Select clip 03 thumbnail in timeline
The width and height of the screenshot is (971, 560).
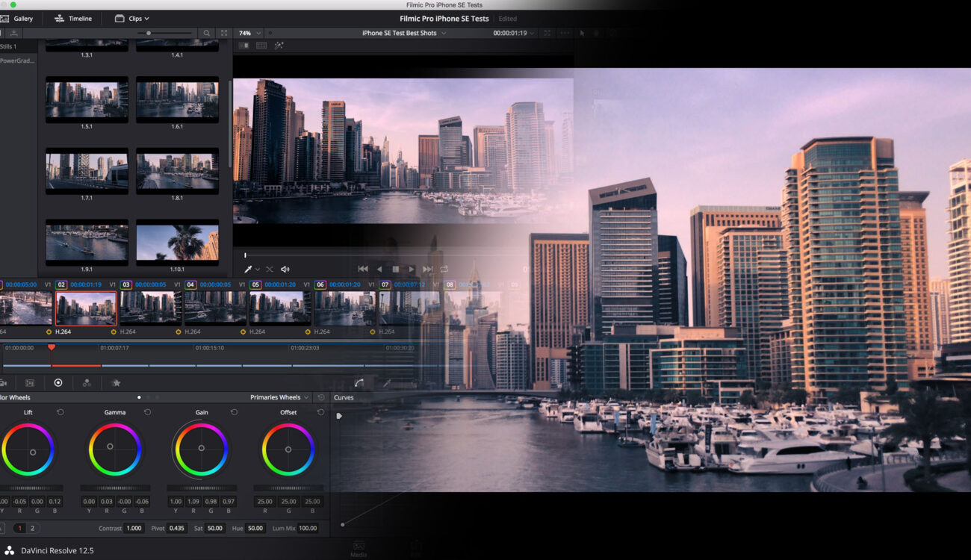coord(151,308)
